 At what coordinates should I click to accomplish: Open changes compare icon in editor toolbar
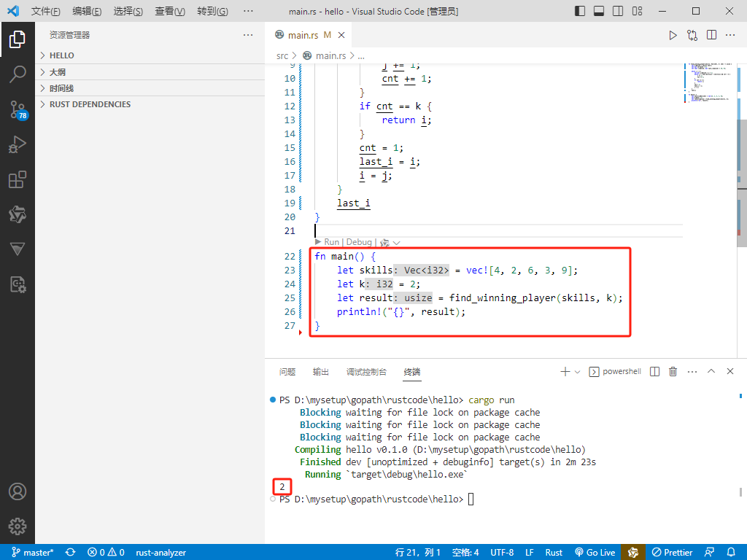(692, 35)
